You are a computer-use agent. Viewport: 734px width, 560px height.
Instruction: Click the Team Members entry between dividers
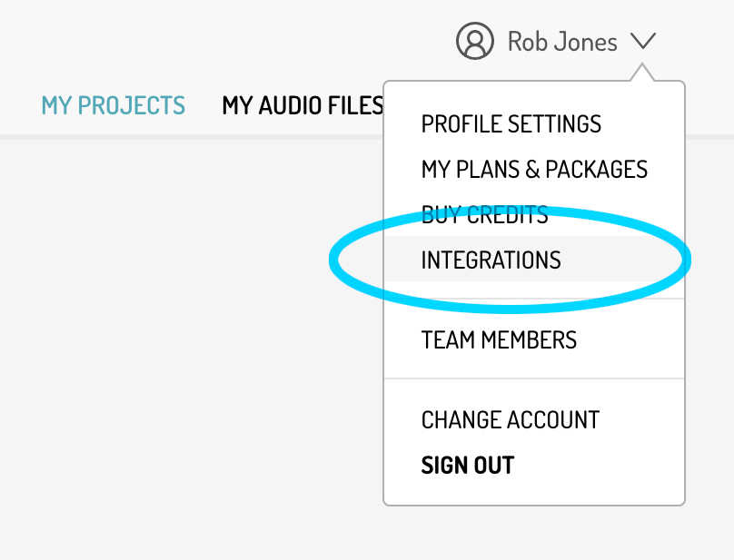click(499, 339)
